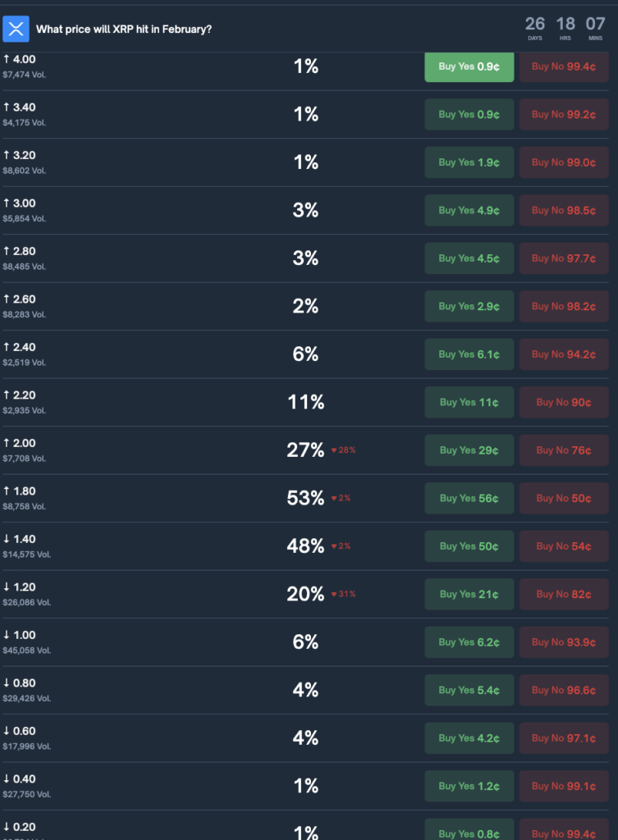Click Buy Yes 0.9¢ for ↑ 3.40
This screenshot has width=618, height=840.
pyautogui.click(x=469, y=115)
